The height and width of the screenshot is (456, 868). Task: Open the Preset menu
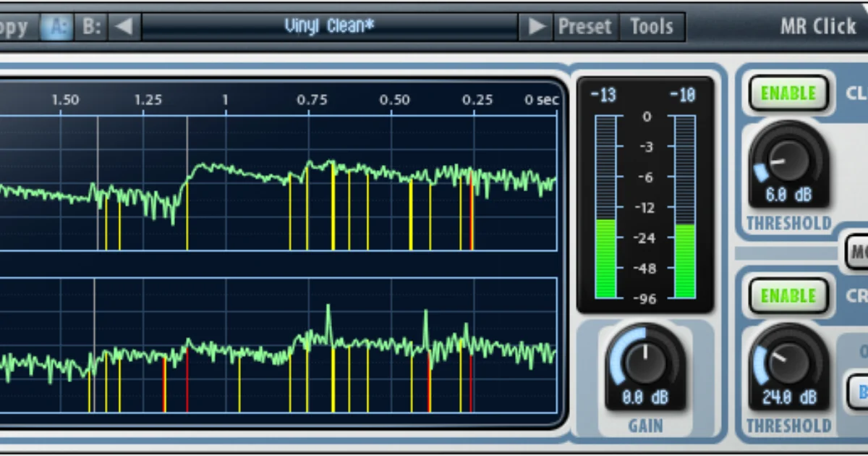point(584,27)
